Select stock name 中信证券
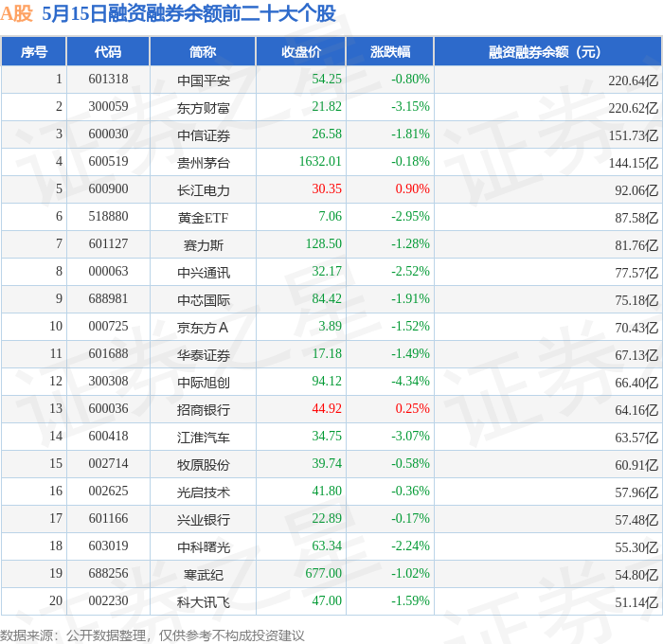The height and width of the screenshot is (644, 663). click(204, 135)
